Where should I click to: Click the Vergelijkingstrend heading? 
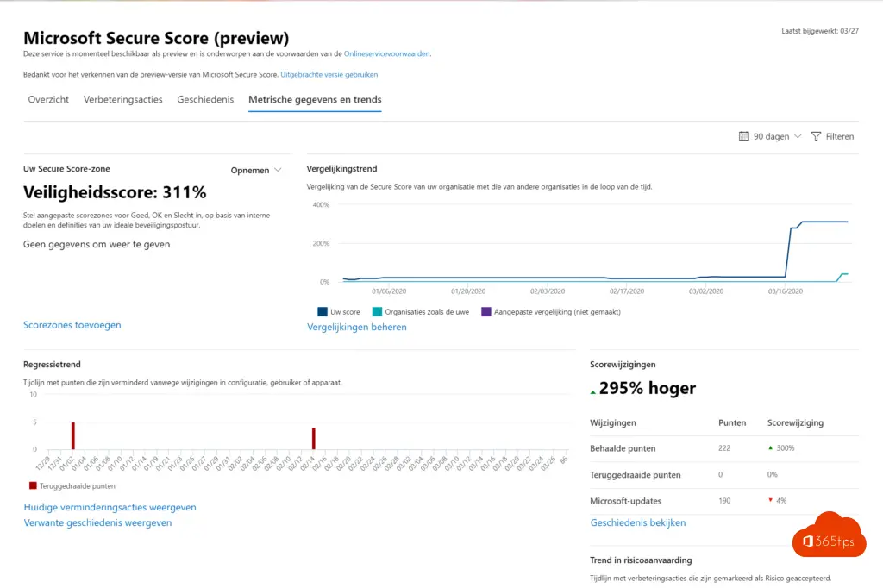point(341,168)
